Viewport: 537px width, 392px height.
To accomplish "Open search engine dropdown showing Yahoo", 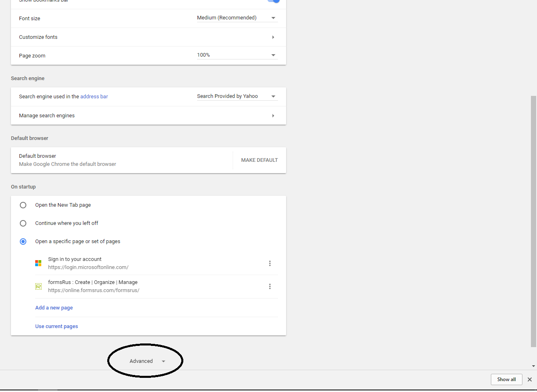I will [x=237, y=96].
